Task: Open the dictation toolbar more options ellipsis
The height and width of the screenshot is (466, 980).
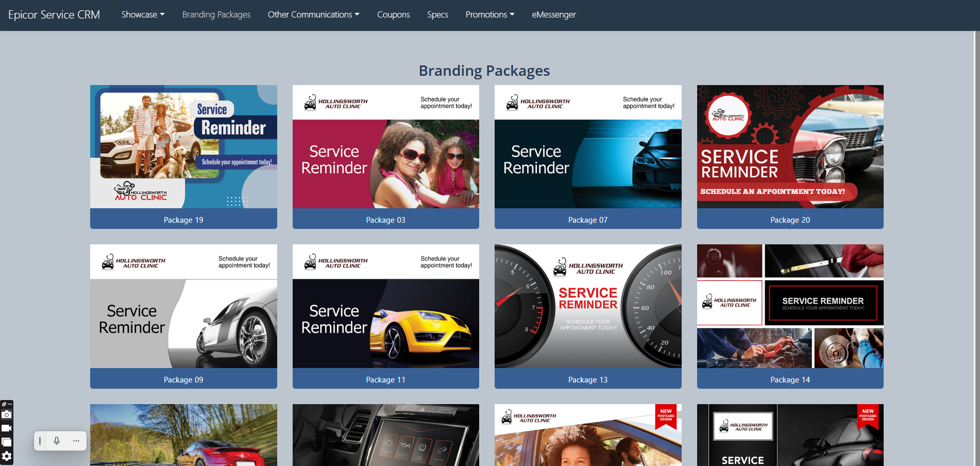Action: pos(76,441)
